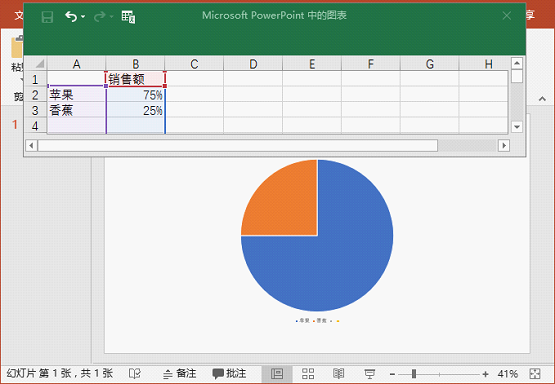
Task: Open the Undo history dropdown arrow
Action: pos(83,17)
